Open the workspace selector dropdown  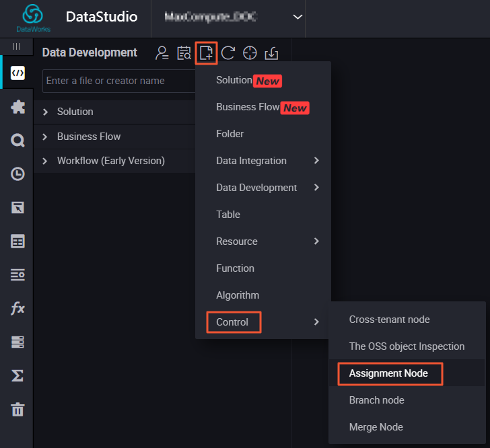pyautogui.click(x=297, y=17)
